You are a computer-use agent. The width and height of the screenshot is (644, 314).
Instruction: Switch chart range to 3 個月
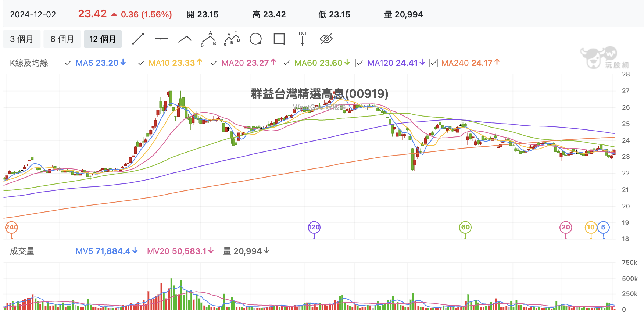click(22, 39)
